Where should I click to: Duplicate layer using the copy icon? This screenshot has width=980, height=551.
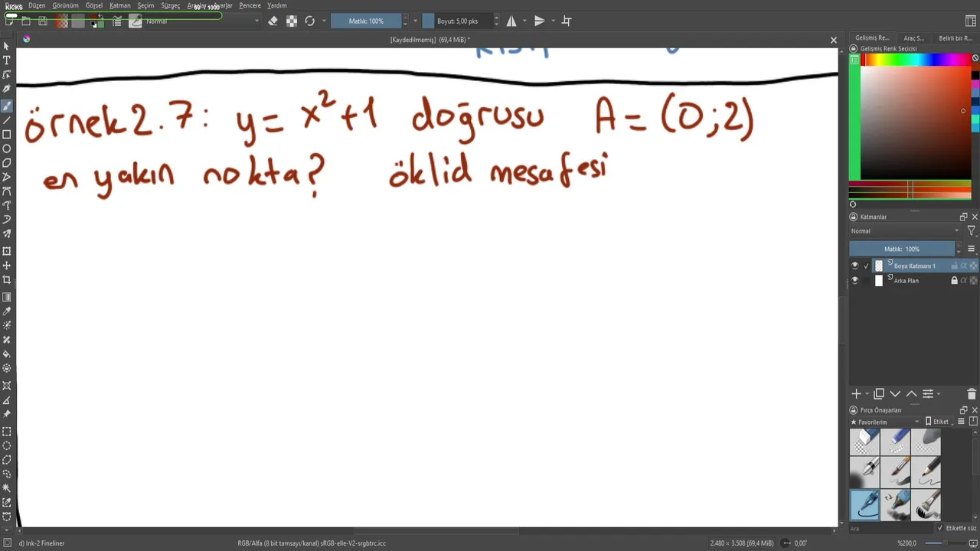(879, 393)
